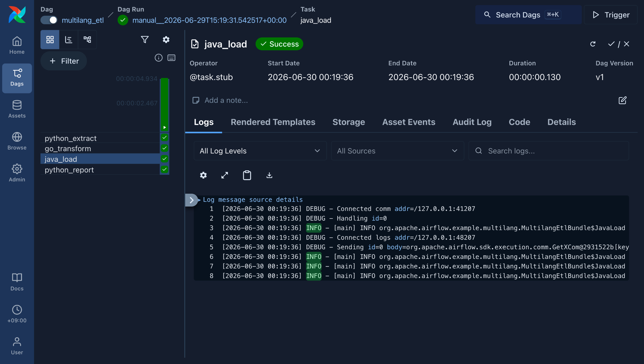Open the Dags sidebar section

[x=17, y=78]
